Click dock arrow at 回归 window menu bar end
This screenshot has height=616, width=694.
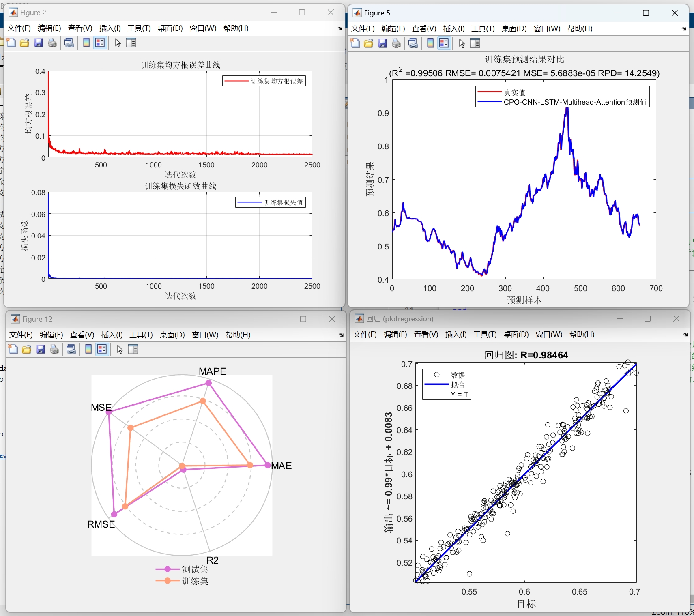(685, 335)
